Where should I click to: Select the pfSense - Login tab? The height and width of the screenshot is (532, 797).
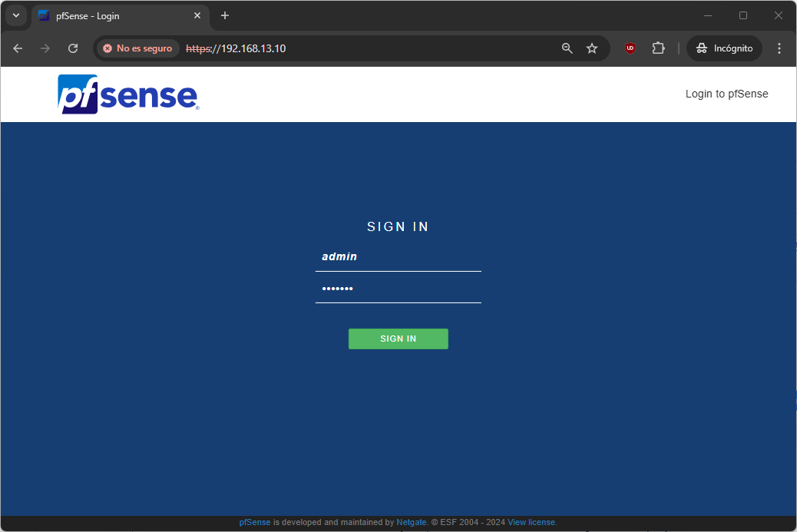(x=115, y=16)
